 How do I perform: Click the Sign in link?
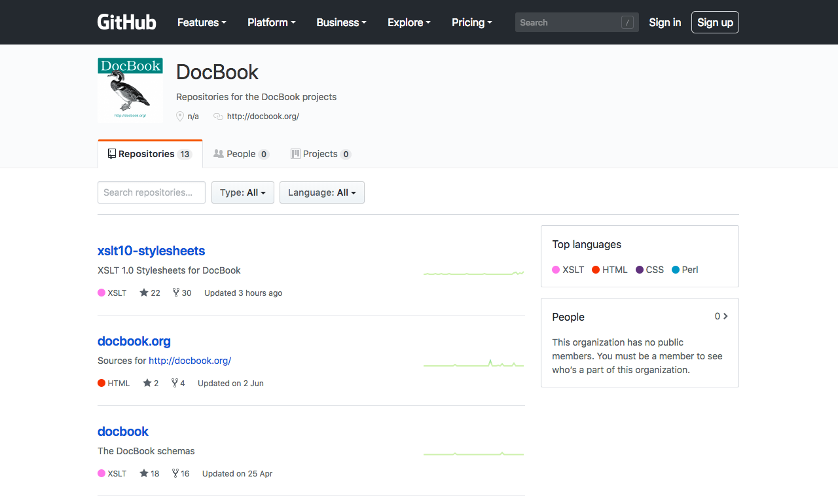click(x=665, y=22)
